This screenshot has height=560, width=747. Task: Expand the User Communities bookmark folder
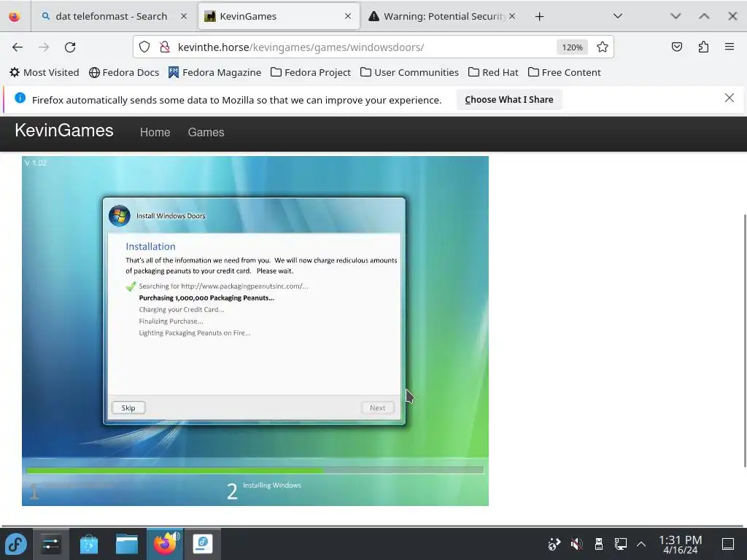pos(409,72)
